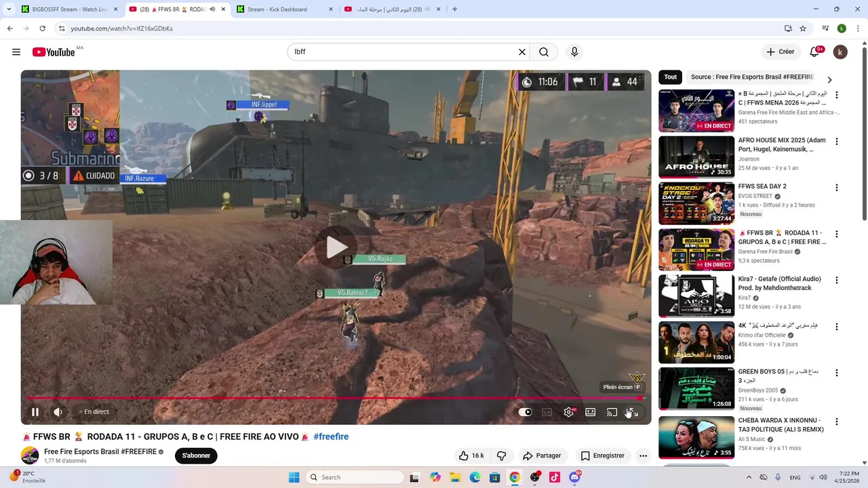Image resolution: width=868 pixels, height=488 pixels.
Task: Share the video via Partager
Action: (542, 455)
